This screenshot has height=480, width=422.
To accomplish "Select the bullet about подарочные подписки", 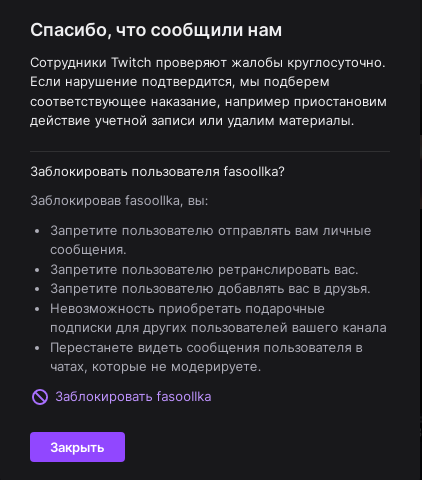I will pos(218,318).
